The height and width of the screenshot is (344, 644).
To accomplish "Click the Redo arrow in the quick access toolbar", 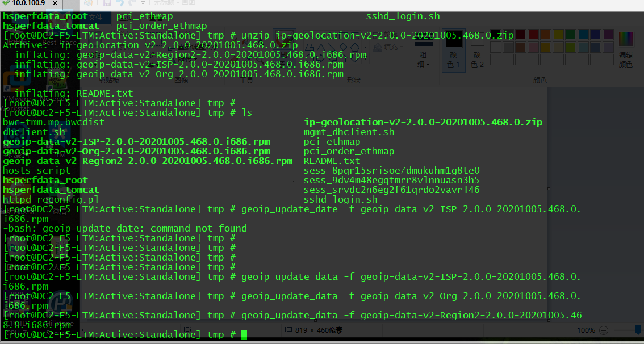I will coord(131,3).
